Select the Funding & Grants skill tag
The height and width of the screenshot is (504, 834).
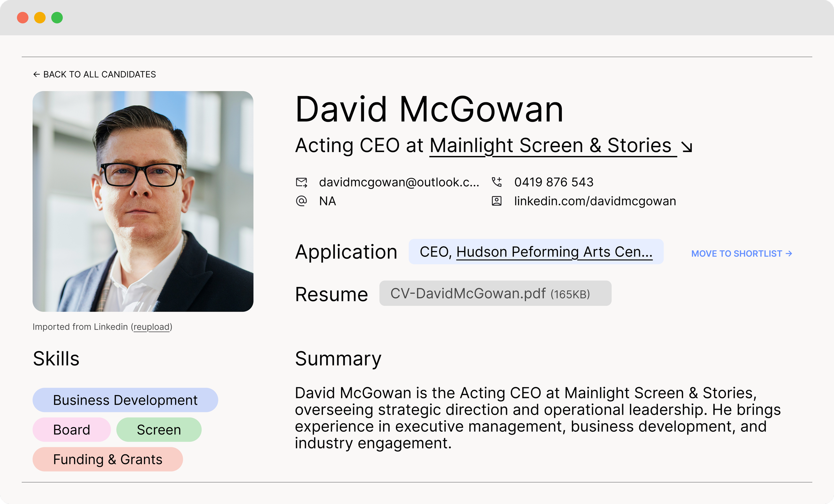coord(108,459)
